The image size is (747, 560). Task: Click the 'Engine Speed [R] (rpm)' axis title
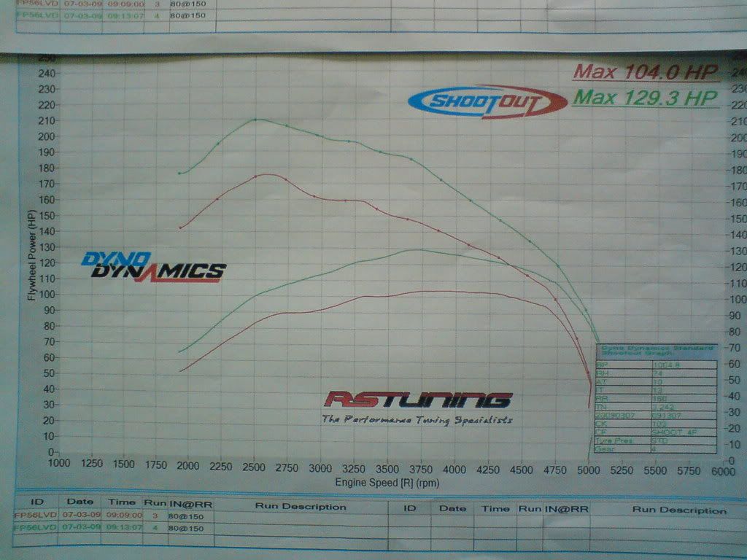click(x=387, y=483)
